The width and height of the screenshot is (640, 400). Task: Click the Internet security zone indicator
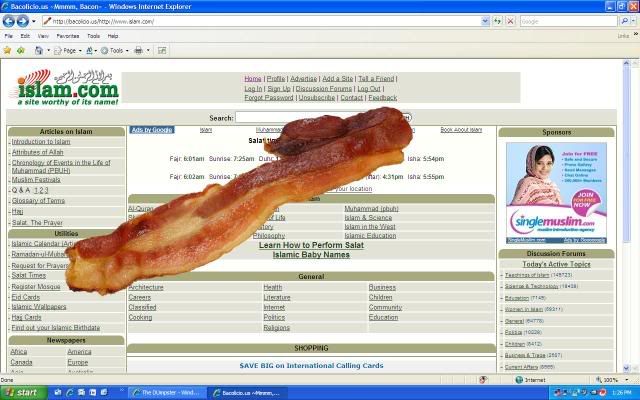tap(531, 380)
